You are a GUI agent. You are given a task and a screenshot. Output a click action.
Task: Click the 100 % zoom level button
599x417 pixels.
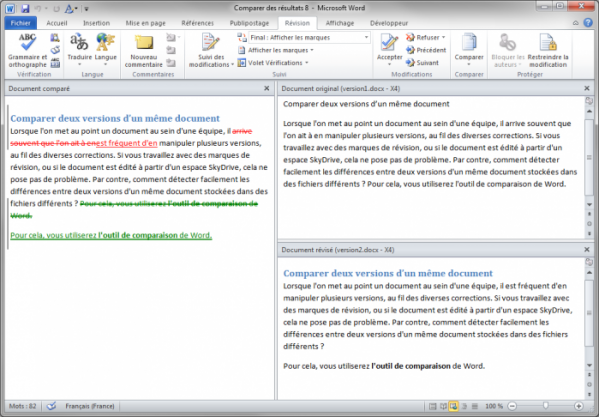[494, 406]
